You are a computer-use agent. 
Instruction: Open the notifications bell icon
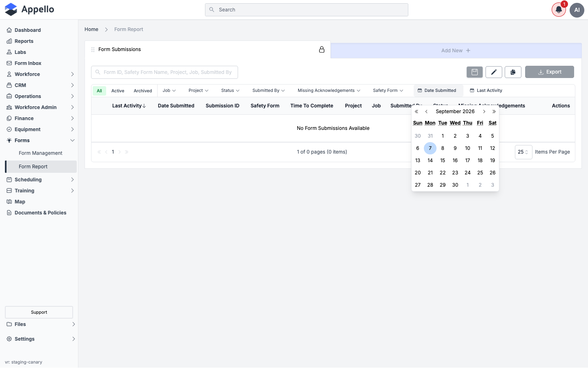point(559,10)
